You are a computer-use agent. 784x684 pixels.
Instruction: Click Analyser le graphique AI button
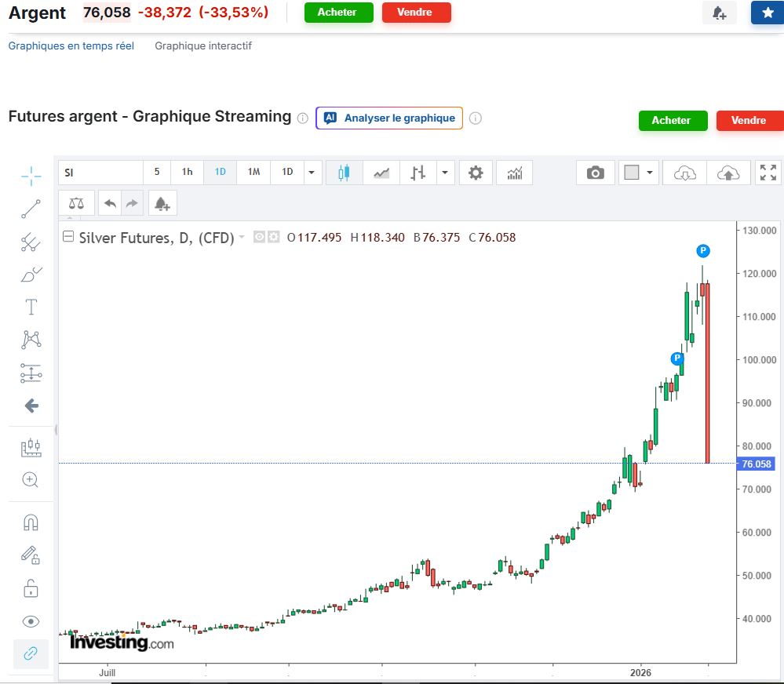click(389, 118)
